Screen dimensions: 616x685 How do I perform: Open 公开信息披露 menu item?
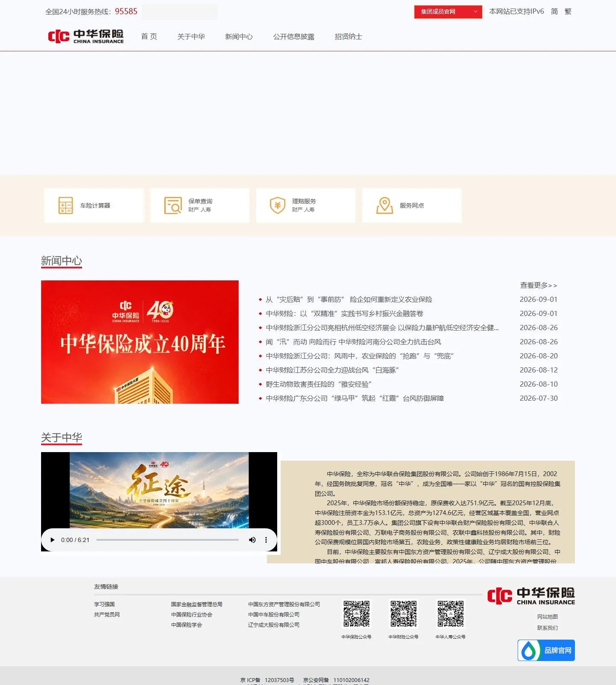[294, 37]
